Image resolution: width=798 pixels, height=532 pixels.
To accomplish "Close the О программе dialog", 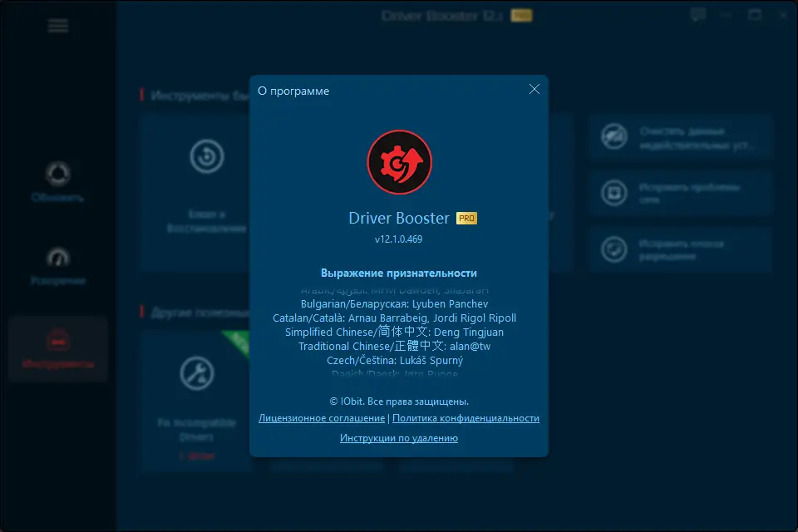I will pyautogui.click(x=534, y=89).
